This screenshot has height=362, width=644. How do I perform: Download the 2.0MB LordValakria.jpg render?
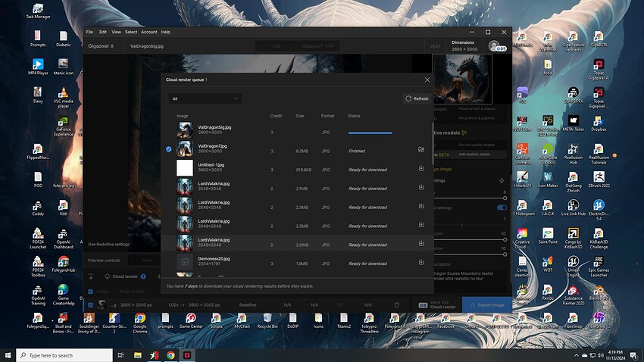point(421,243)
